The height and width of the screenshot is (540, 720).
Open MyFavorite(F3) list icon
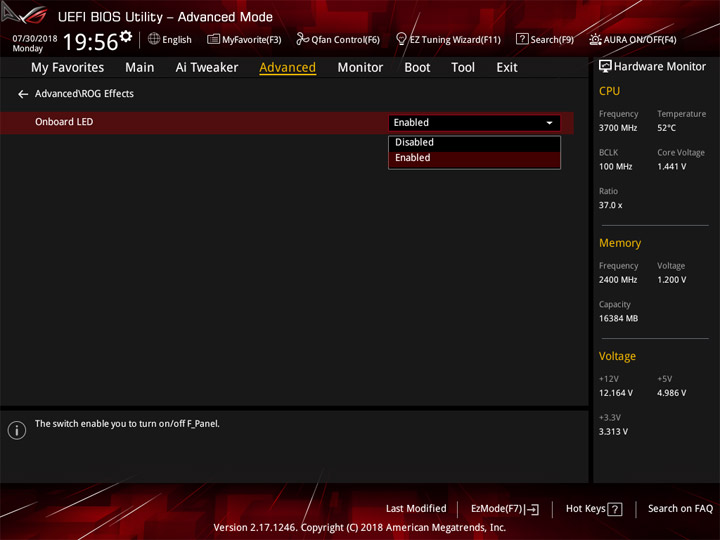[213, 39]
